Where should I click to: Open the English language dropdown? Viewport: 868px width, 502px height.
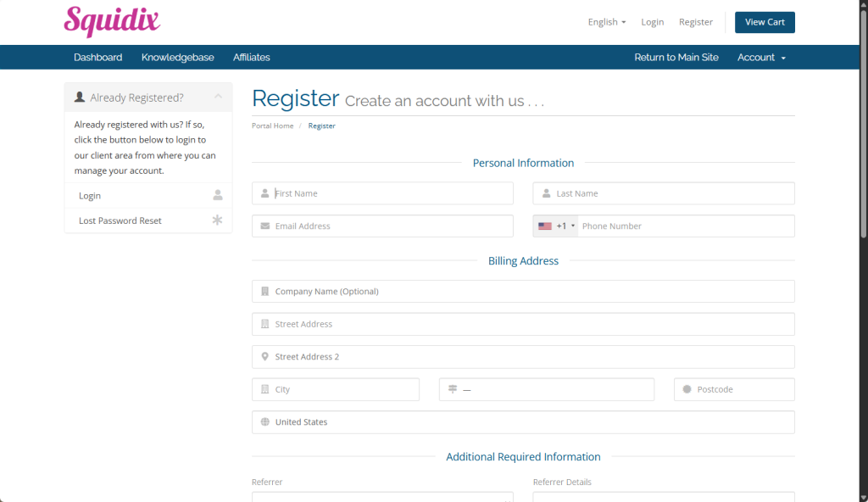tap(606, 22)
